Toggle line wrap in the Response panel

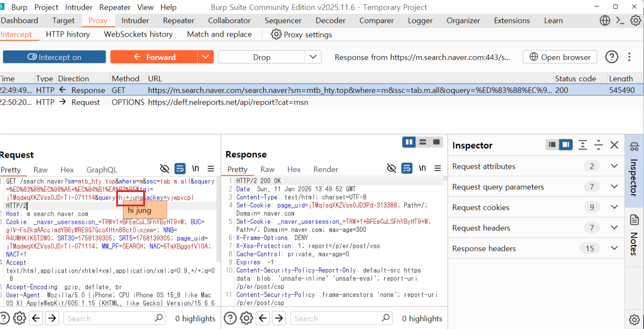407,168
